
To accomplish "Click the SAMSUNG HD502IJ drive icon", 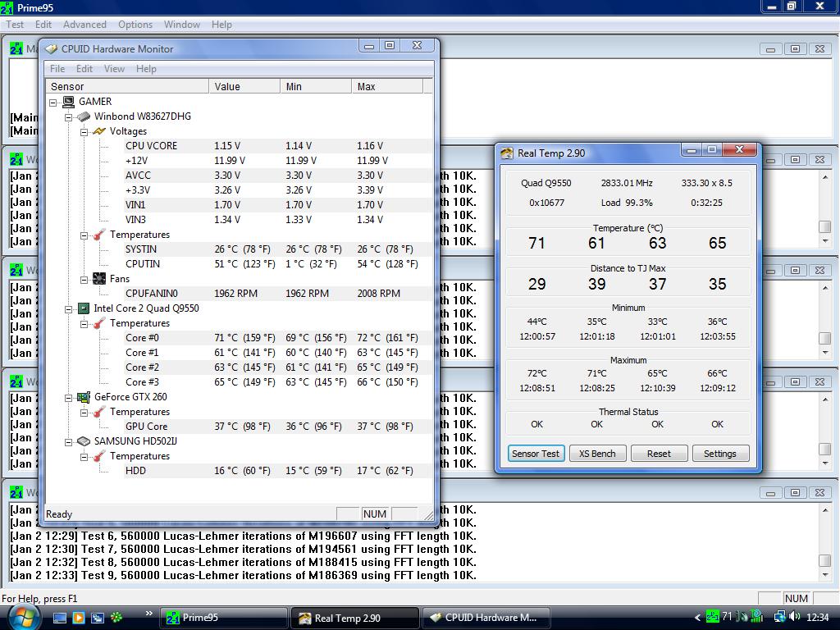I will (x=84, y=441).
